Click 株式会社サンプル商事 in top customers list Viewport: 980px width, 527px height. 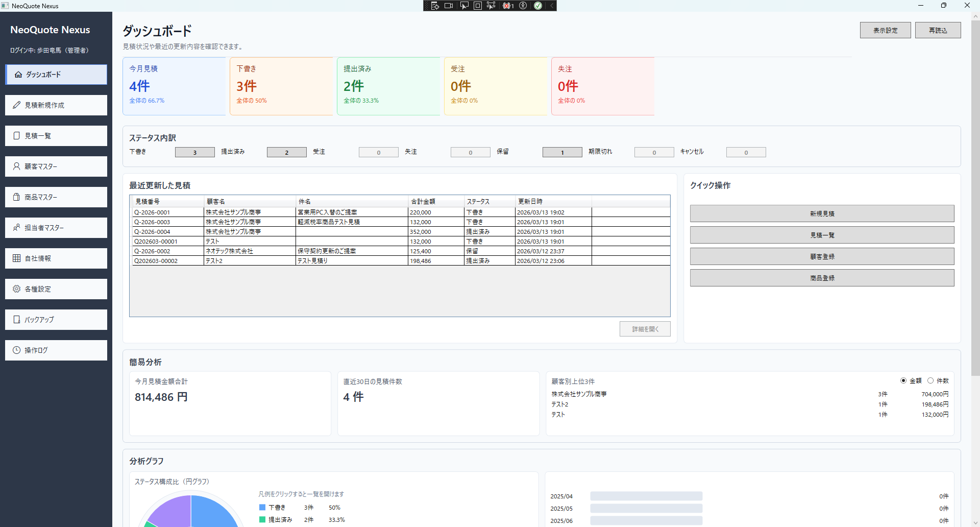tap(579, 394)
